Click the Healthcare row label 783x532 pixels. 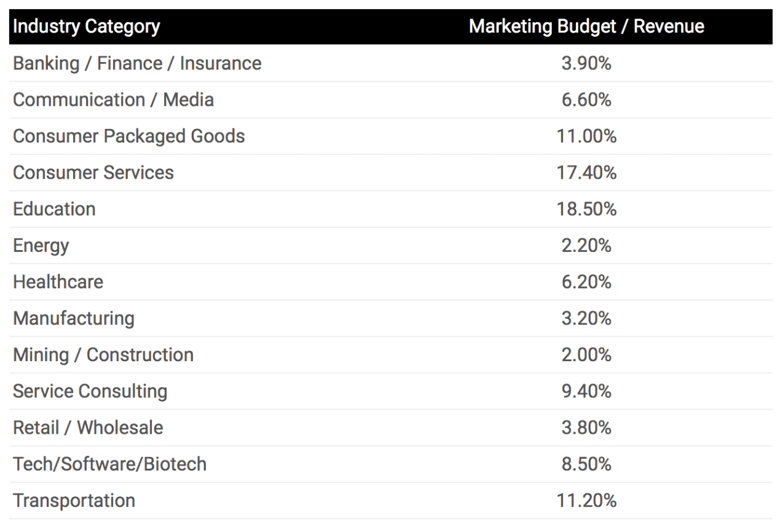58,282
